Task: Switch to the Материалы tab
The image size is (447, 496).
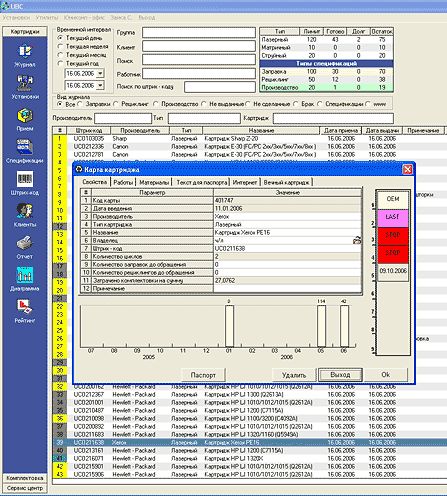Action: (x=154, y=182)
